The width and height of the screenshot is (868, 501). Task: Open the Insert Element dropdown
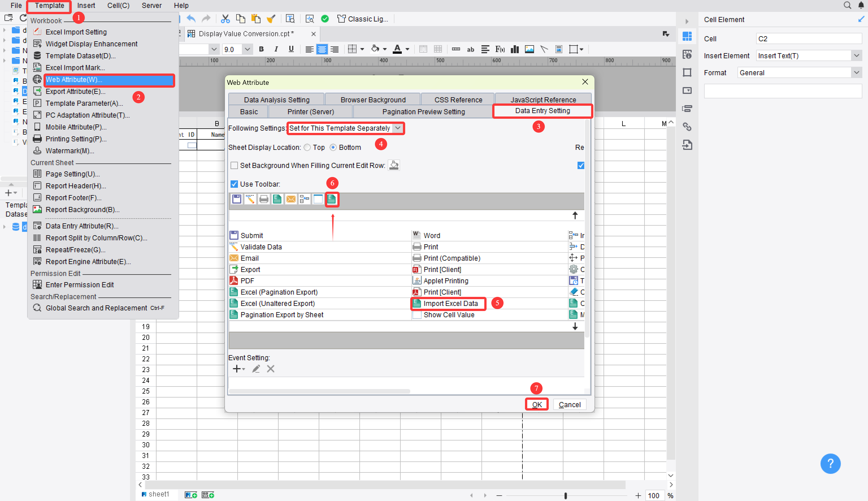(857, 56)
